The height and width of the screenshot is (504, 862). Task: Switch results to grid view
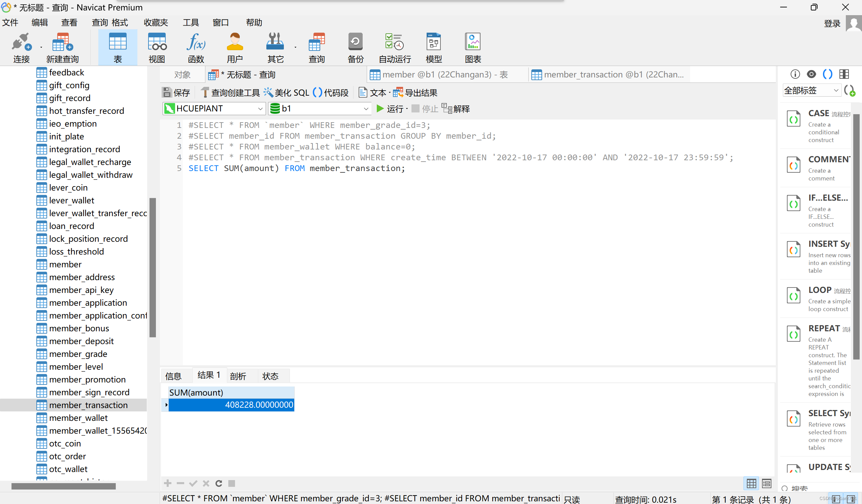pos(751,483)
